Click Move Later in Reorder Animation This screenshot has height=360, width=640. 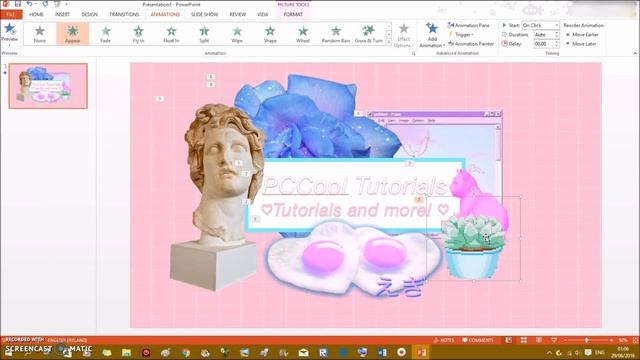[580, 44]
